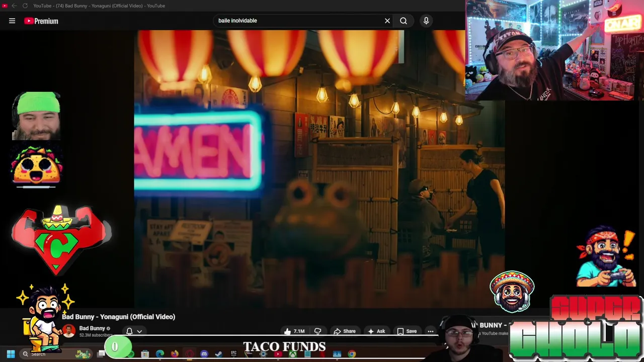Go back using the browser back arrow
This screenshot has width=644, height=362.
(14, 6)
